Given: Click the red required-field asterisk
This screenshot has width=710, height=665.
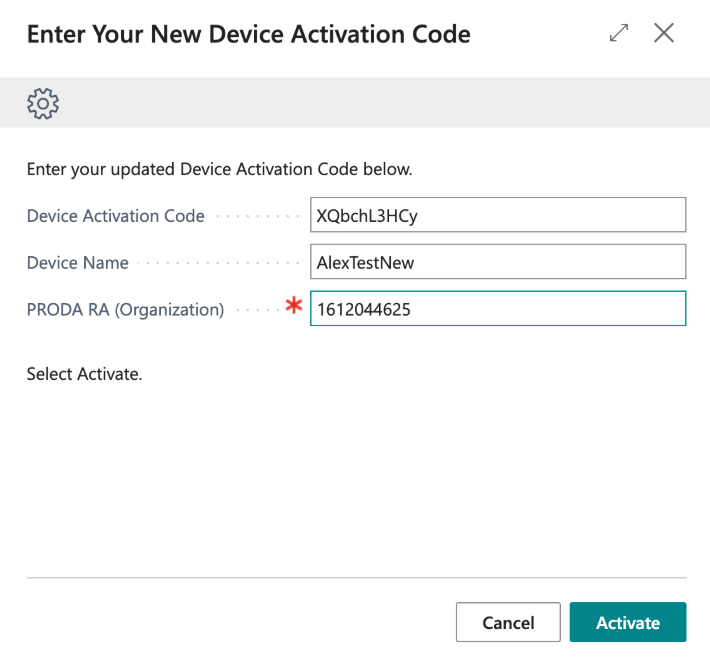Looking at the screenshot, I should tap(293, 308).
